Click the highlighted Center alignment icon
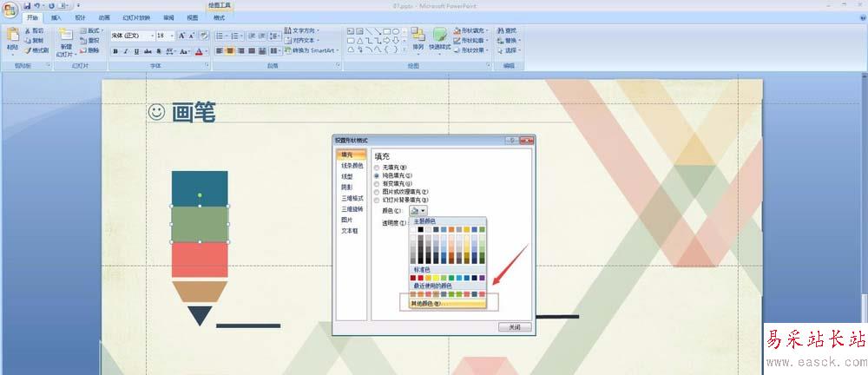Viewport: 868px width, 375px height. (x=230, y=51)
